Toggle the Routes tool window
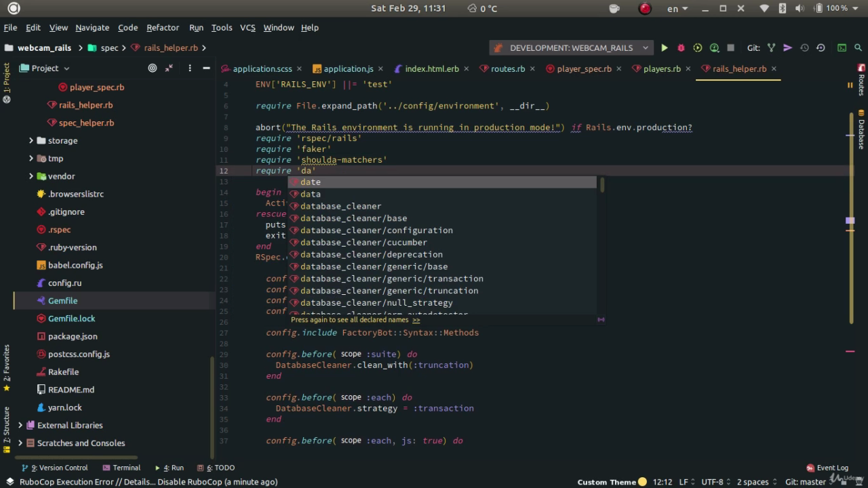Viewport: 868px width, 488px height. coord(861,80)
